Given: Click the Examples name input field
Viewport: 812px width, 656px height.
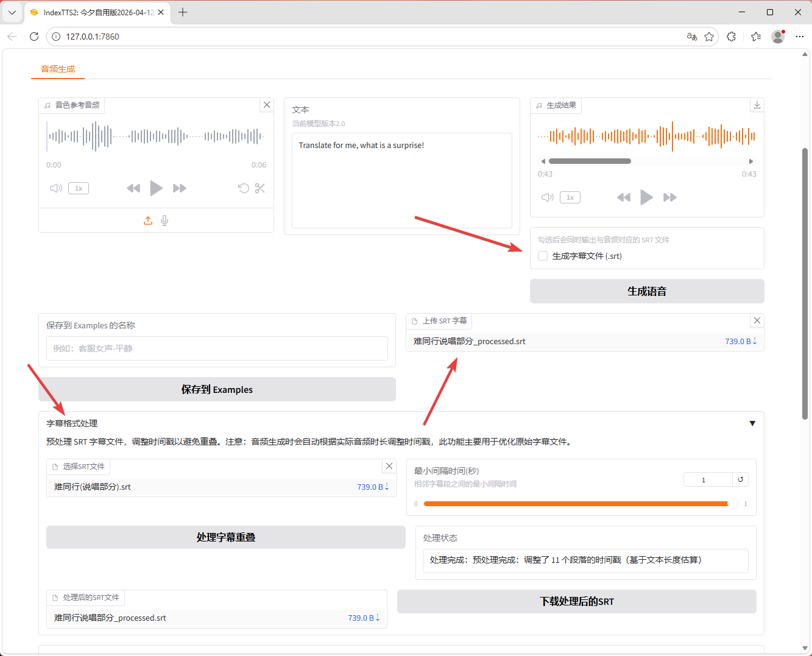Looking at the screenshot, I should coord(217,348).
